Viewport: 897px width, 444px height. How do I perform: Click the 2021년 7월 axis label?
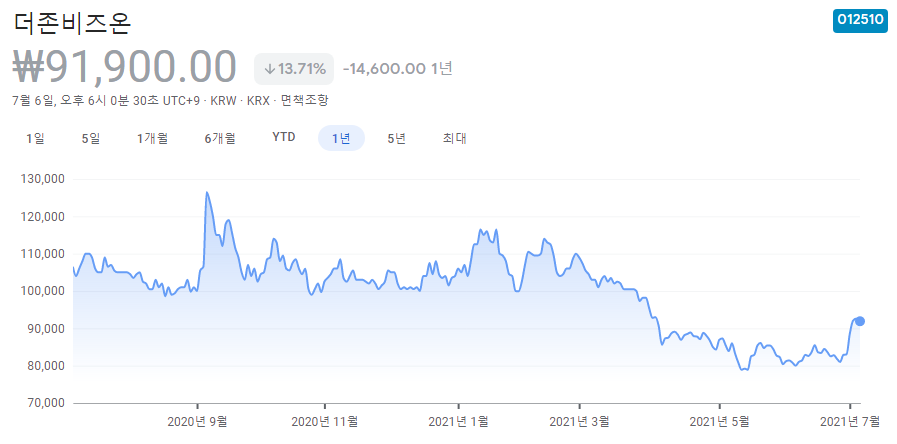pyautogui.click(x=849, y=422)
